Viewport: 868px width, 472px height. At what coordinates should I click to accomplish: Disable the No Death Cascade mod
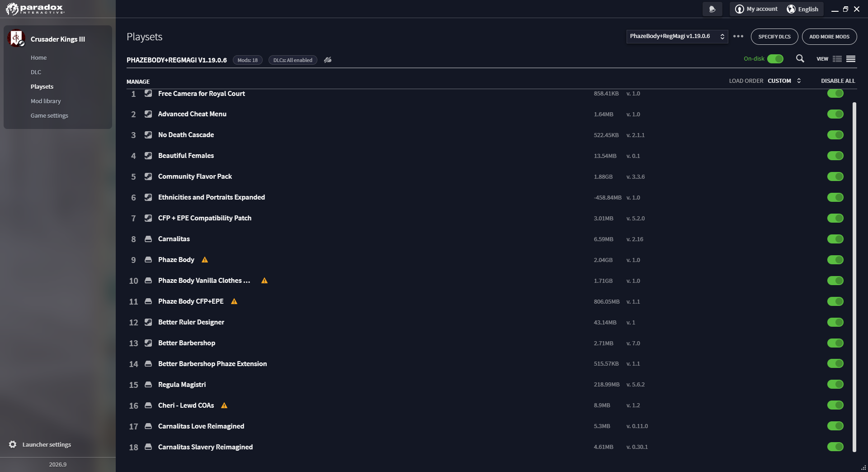pos(835,135)
